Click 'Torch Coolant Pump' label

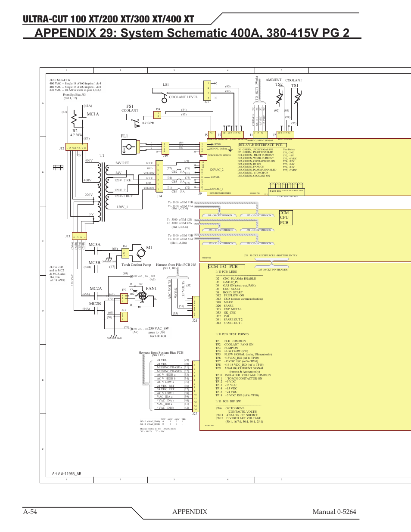pyautogui.click(x=136, y=264)
